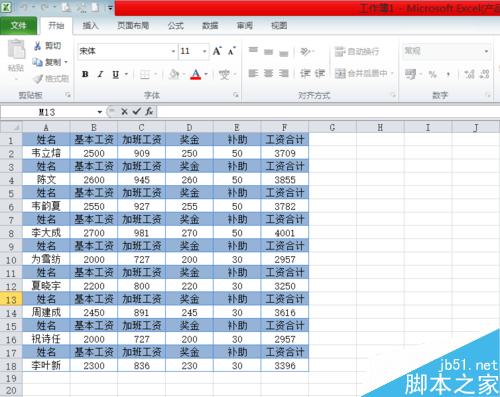
Task: Toggle Italic formatting
Action: (100, 74)
